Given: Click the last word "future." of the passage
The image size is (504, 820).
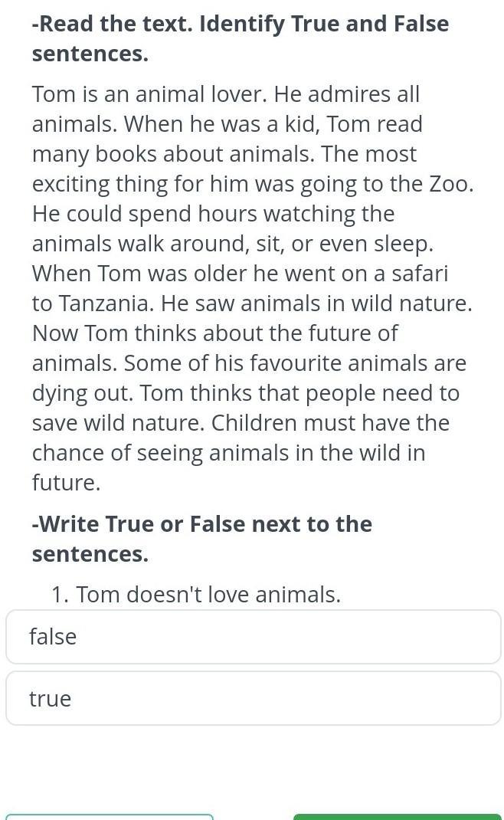Looking at the screenshot, I should click(66, 483).
